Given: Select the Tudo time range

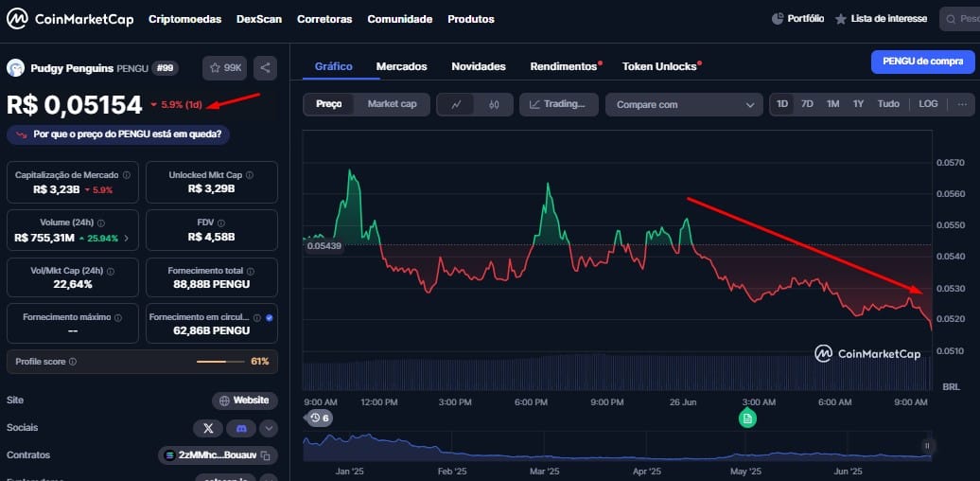Looking at the screenshot, I should (888, 104).
